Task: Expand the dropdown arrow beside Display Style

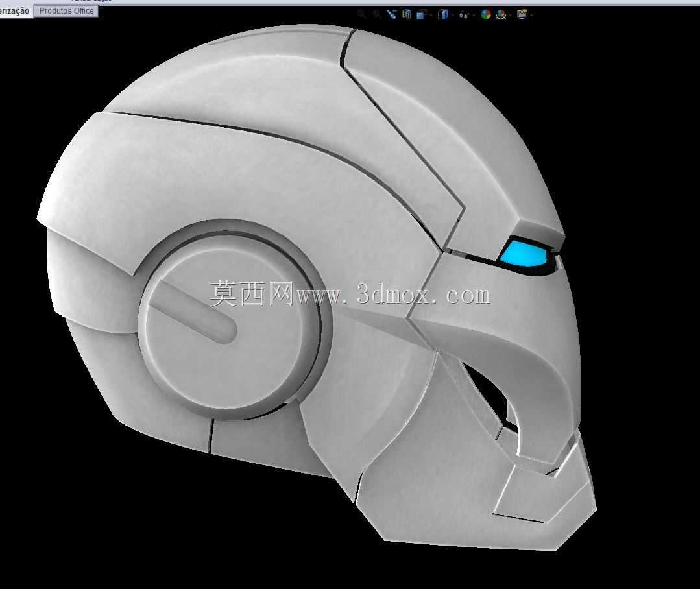Action: pos(452,15)
